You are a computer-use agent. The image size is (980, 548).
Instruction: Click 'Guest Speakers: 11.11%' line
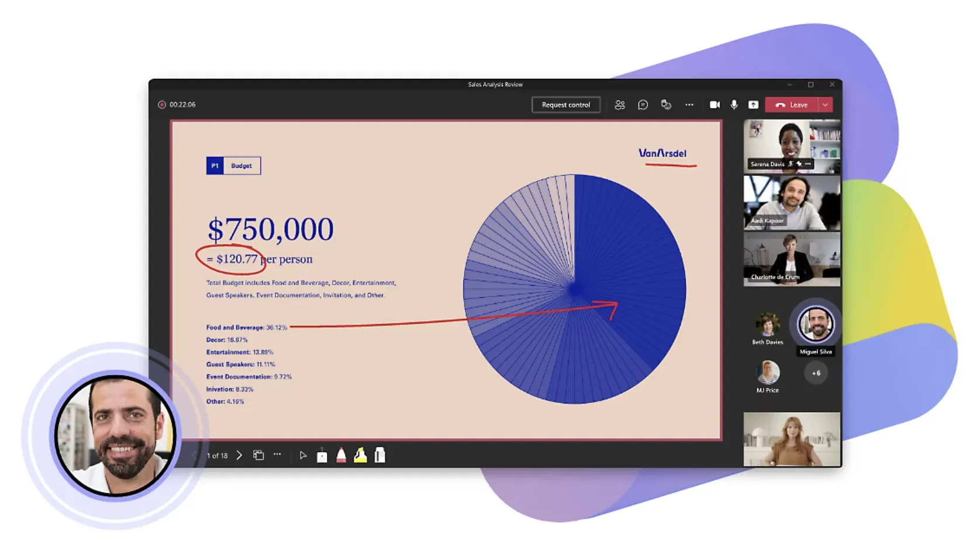[240, 365]
